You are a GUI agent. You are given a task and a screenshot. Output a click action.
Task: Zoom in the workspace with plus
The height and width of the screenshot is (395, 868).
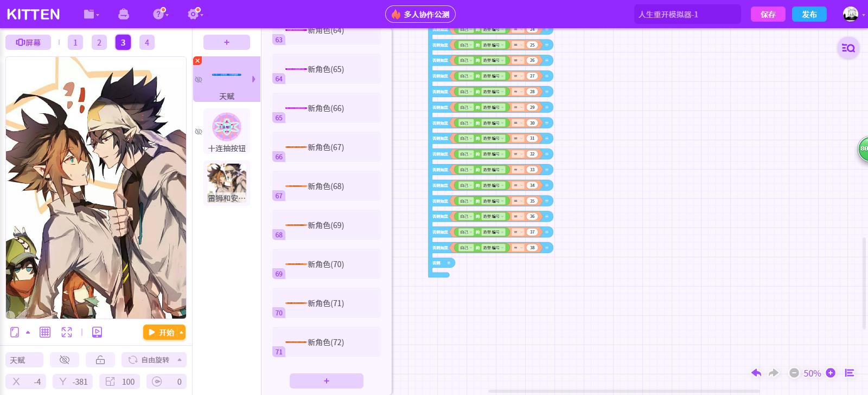click(831, 373)
